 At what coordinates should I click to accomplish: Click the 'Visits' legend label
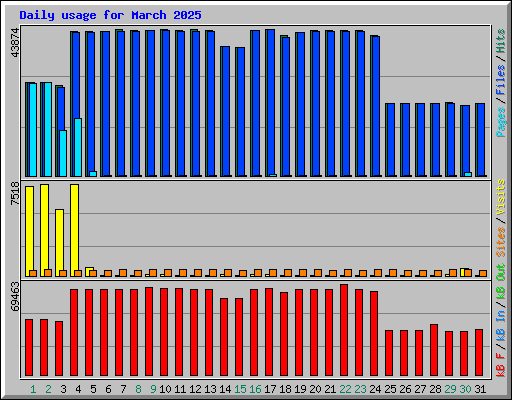(x=500, y=198)
